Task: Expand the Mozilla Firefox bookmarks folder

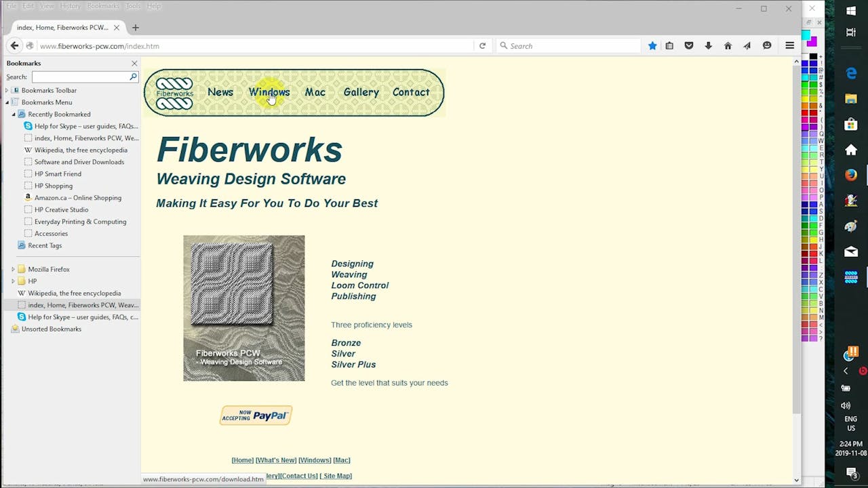Action: tap(12, 269)
